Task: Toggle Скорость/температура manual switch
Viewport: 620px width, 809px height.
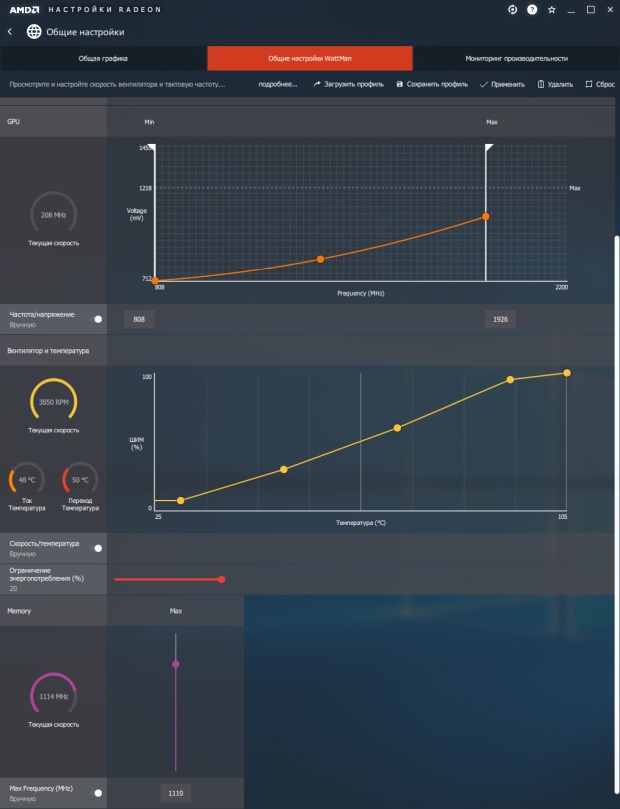Action: [x=96, y=548]
